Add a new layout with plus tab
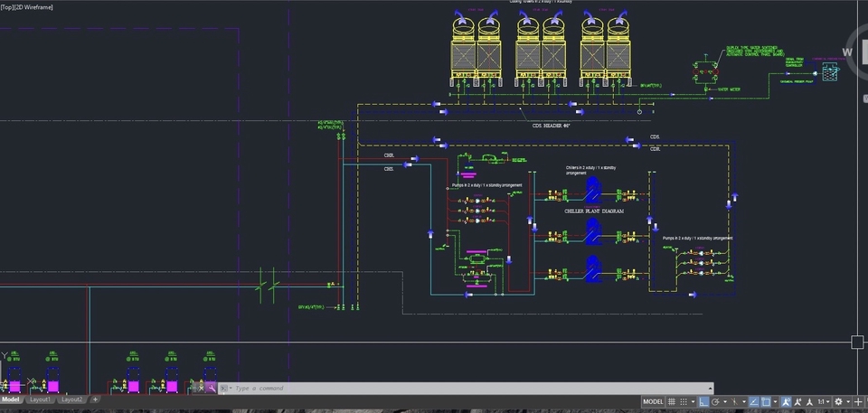The image size is (868, 413). (x=95, y=399)
